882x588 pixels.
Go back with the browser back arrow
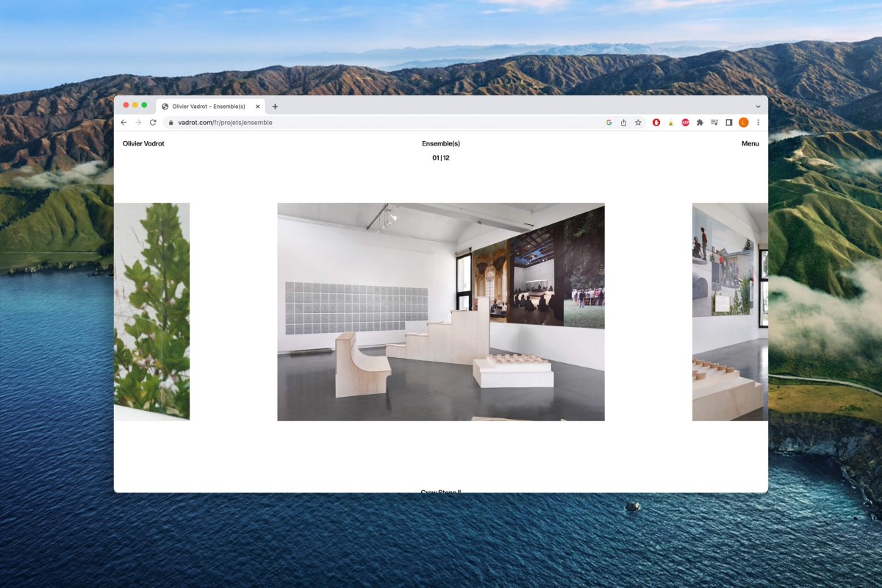pos(123,123)
